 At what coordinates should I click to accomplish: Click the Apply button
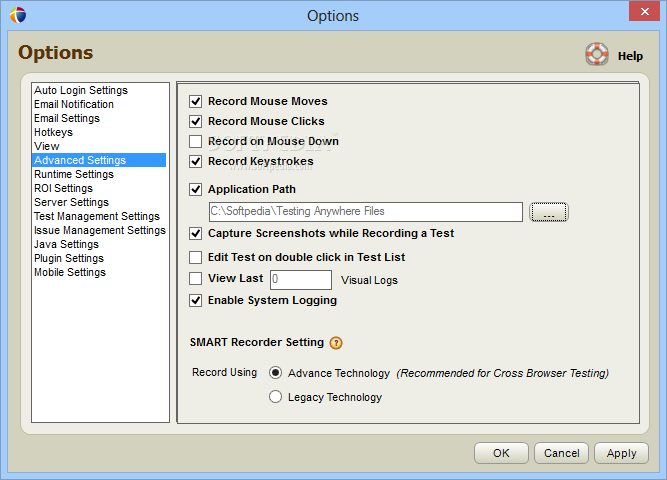621,453
